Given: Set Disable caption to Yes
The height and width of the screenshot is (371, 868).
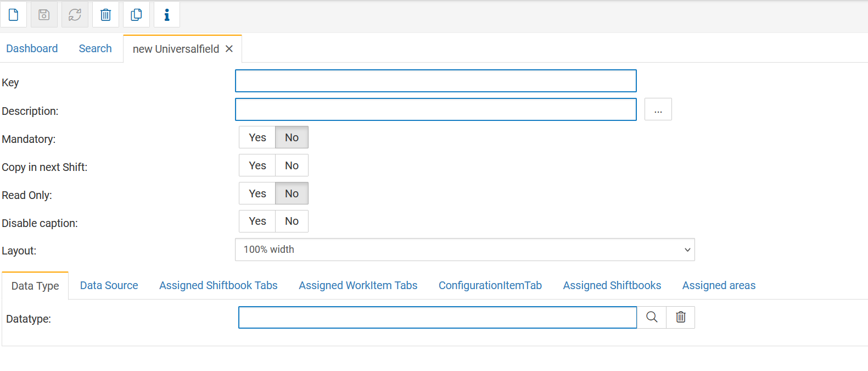Looking at the screenshot, I should (x=257, y=221).
